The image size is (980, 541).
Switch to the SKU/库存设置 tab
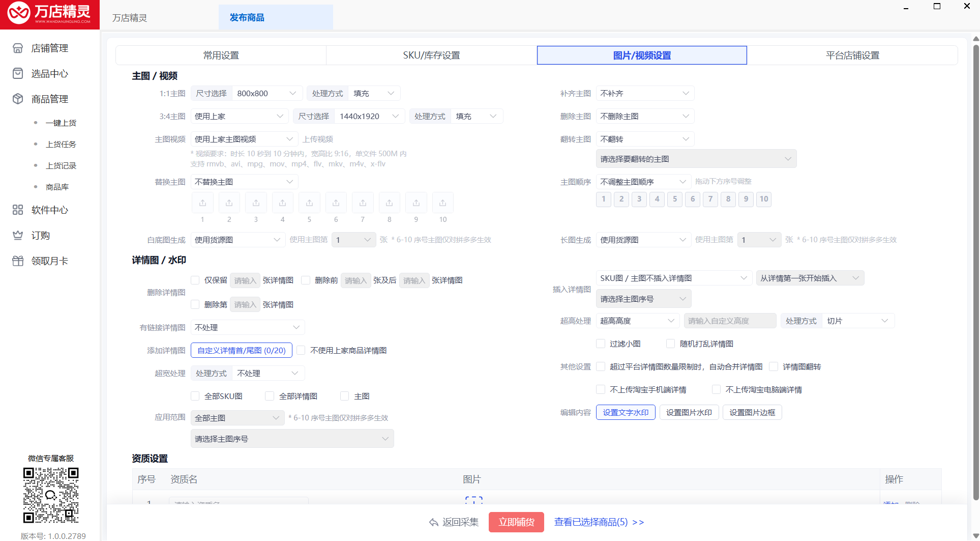431,55
